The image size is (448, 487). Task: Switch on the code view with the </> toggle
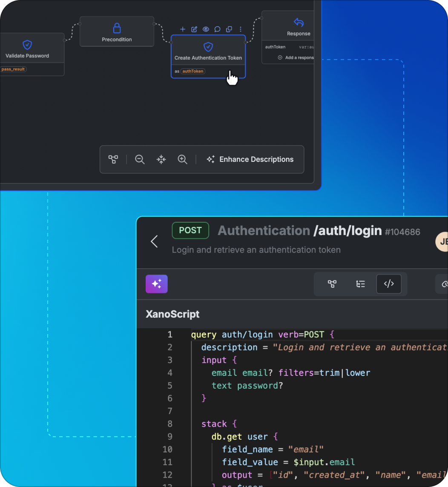coord(389,284)
